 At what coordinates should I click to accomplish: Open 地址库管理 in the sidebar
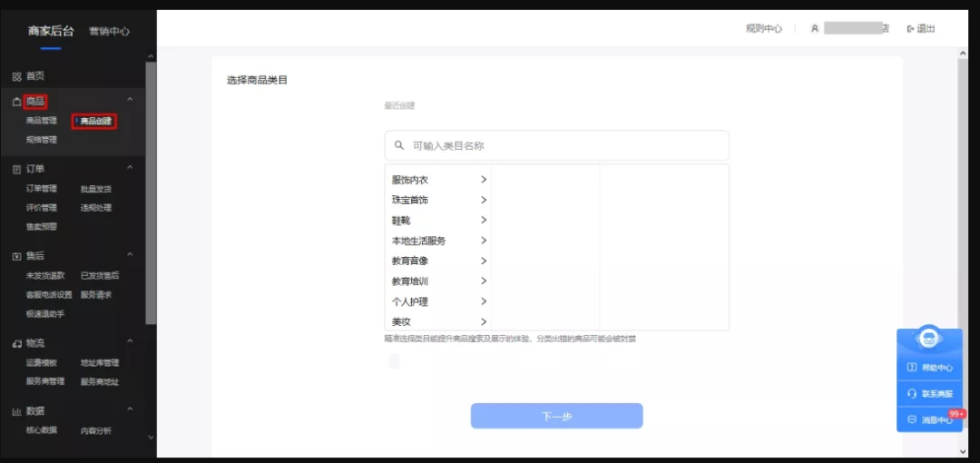pyautogui.click(x=100, y=363)
